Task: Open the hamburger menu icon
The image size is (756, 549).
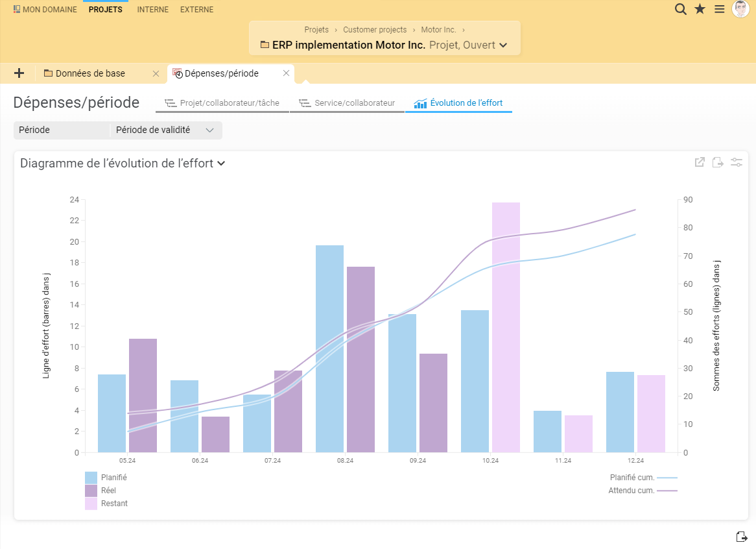Action: point(719,9)
